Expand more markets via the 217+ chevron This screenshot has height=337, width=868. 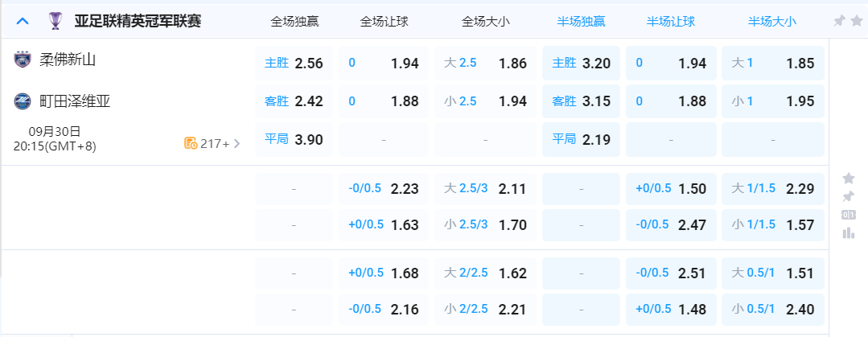pos(237,144)
